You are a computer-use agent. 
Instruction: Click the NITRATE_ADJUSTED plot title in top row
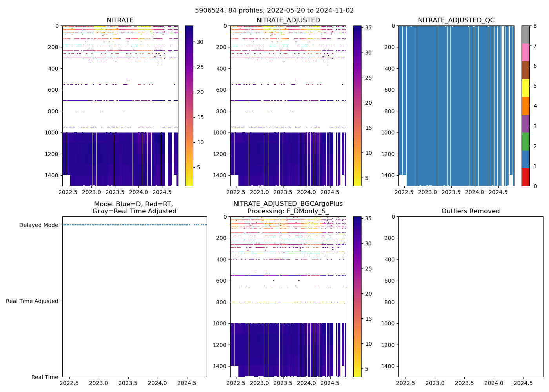[288, 20]
